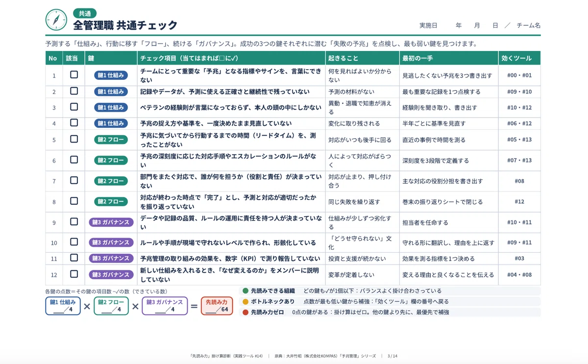Tick the checkbox for エスカレーション row
This screenshot has height=364, width=588.
[74, 160]
